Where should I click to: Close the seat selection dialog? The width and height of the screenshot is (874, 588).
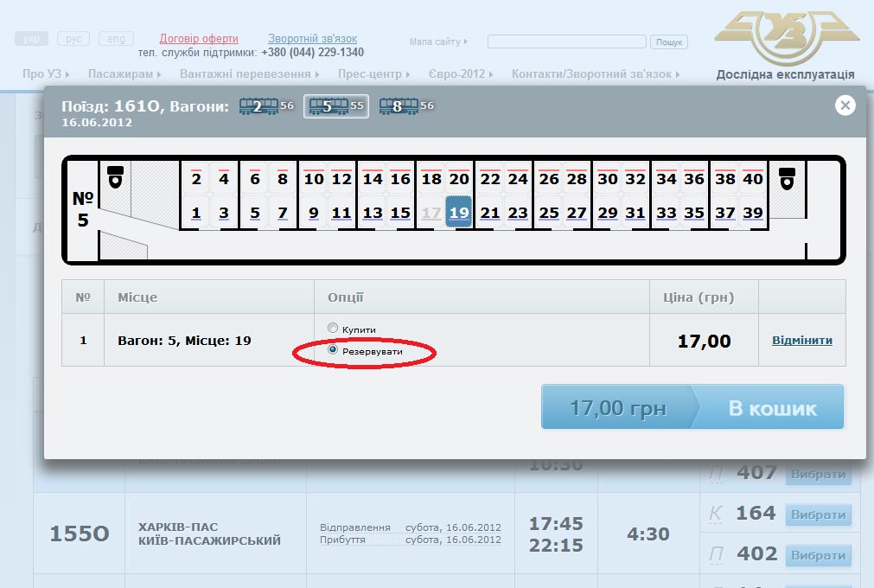[845, 105]
